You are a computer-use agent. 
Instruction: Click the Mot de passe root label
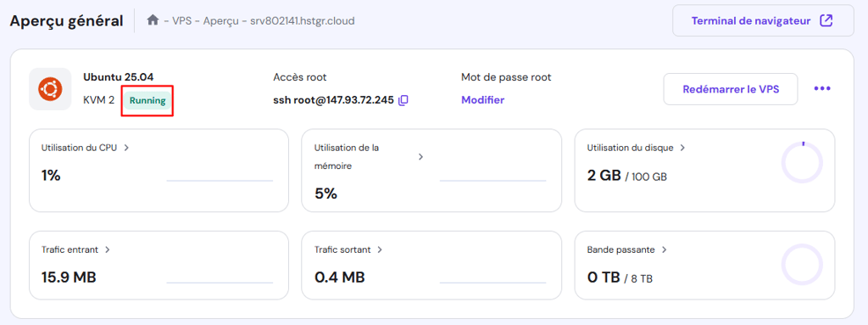[506, 77]
